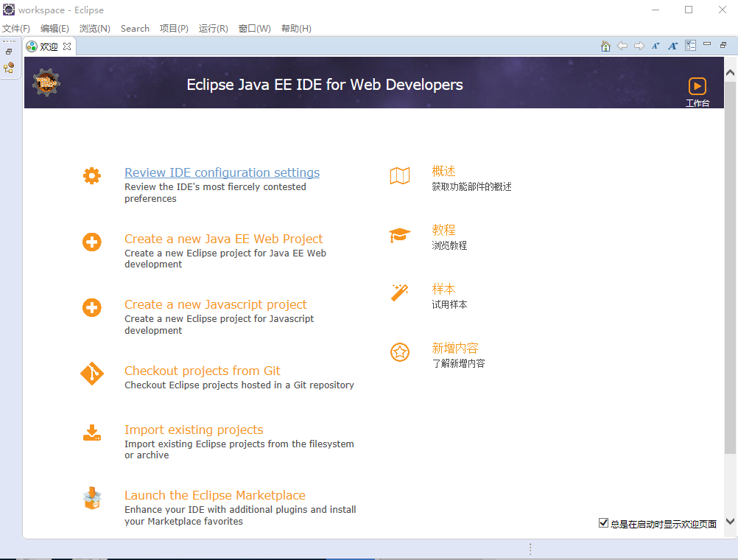Click the Home icon in welcome toolbar
The width and height of the screenshot is (738, 560).
[605, 46]
